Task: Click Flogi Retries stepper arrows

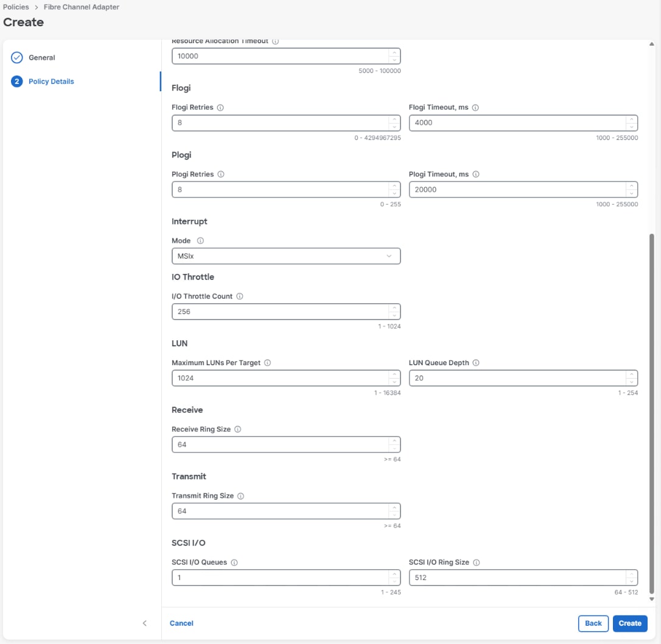Action: point(394,122)
